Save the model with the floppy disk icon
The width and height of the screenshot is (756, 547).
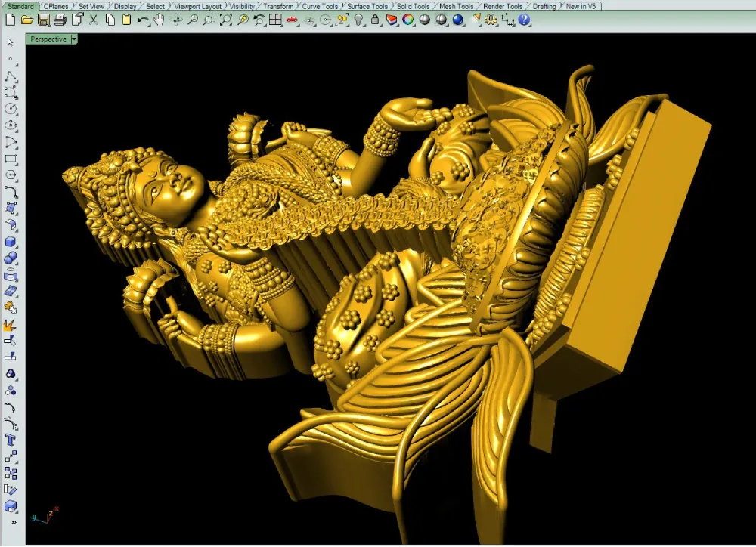point(44,20)
